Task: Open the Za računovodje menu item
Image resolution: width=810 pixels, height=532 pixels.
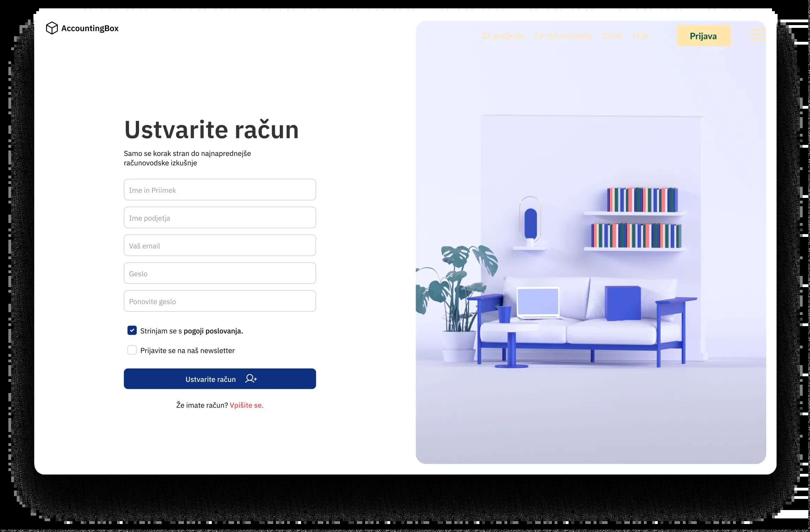Action: 563,36
